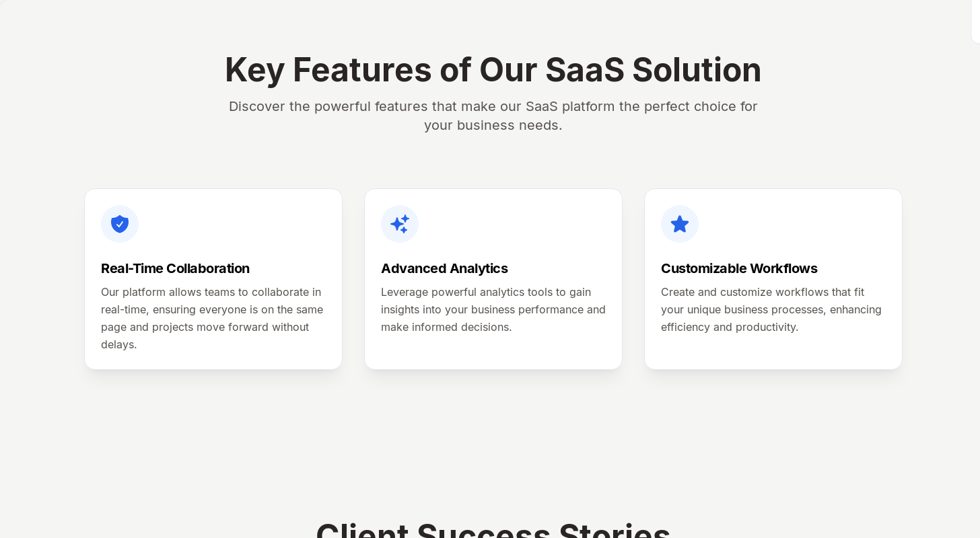Click the Key Features of Our SaaS Solution title
This screenshot has height=538, width=980.
493,70
